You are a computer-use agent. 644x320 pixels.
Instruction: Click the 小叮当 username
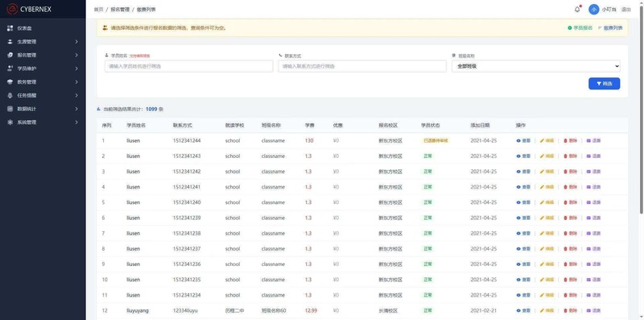pyautogui.click(x=609, y=10)
